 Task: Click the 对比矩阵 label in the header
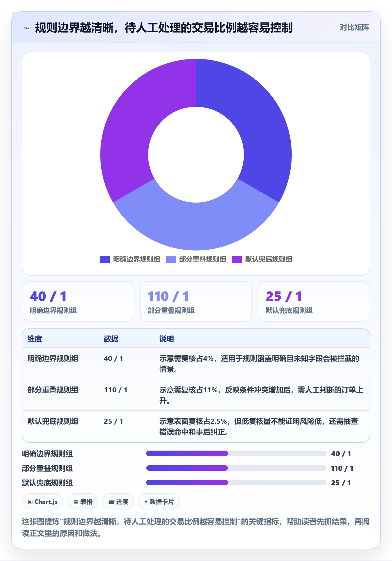(x=354, y=27)
